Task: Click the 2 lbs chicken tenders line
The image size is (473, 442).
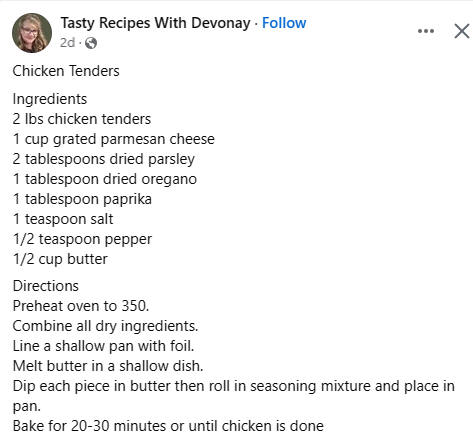Action: coord(82,119)
